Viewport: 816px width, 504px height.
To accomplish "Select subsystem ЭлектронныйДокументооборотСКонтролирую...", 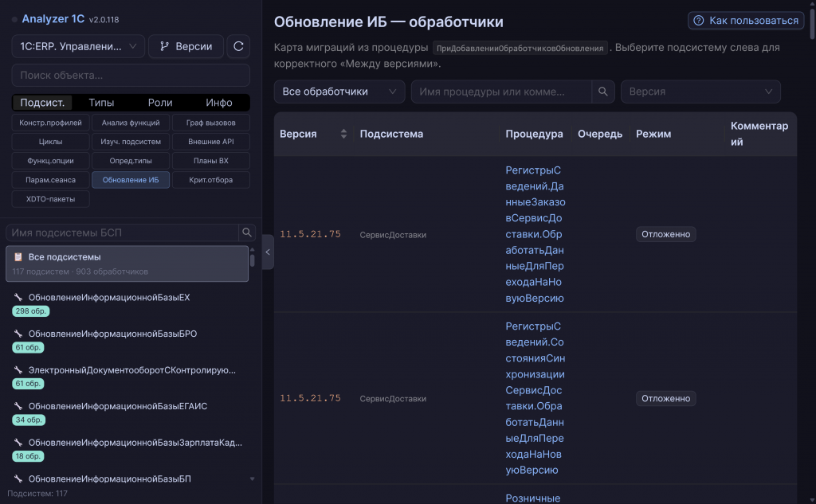I will coord(127,377).
